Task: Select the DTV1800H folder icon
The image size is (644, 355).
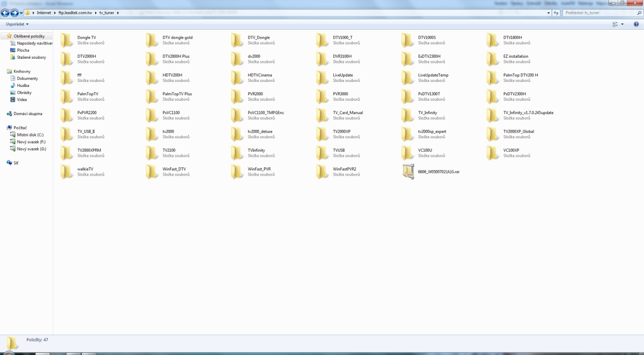Action: pyautogui.click(x=493, y=40)
